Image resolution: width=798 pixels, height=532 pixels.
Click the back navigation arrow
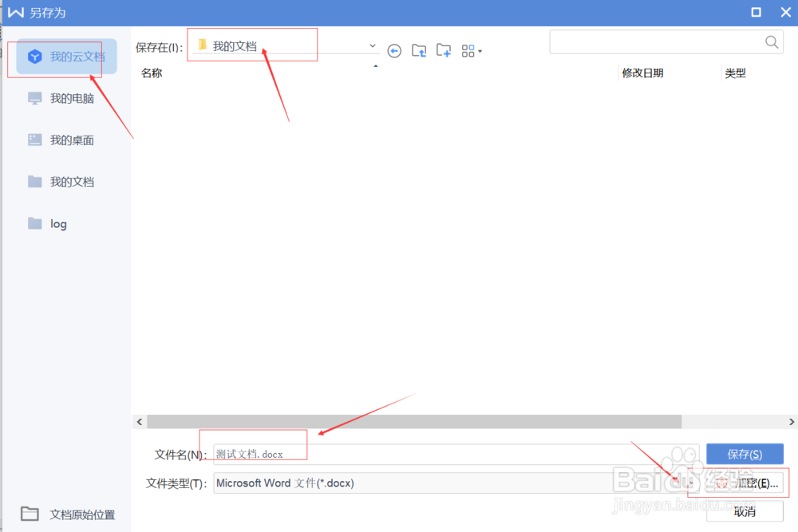[x=394, y=50]
